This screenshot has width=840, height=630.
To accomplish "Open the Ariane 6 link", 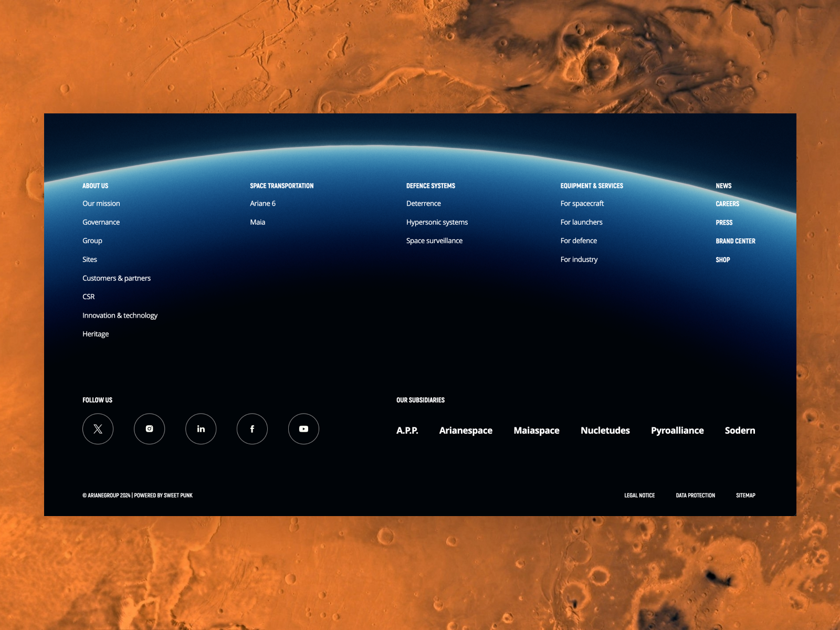I will (x=262, y=204).
